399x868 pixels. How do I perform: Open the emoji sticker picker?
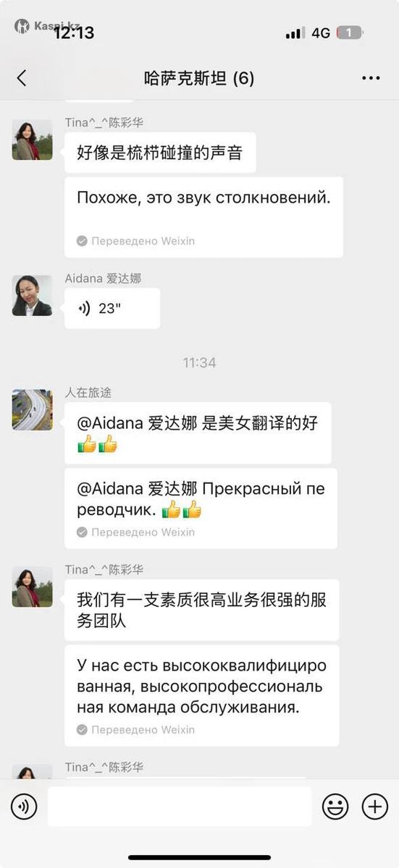tap(335, 807)
